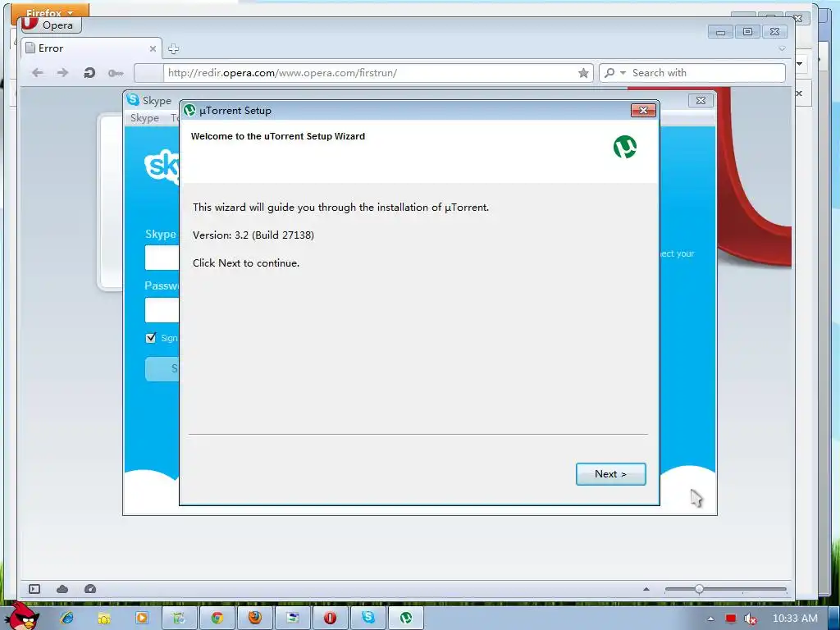Open the folder icon on the taskbar
Screen dimensions: 840x630
tap(104, 618)
